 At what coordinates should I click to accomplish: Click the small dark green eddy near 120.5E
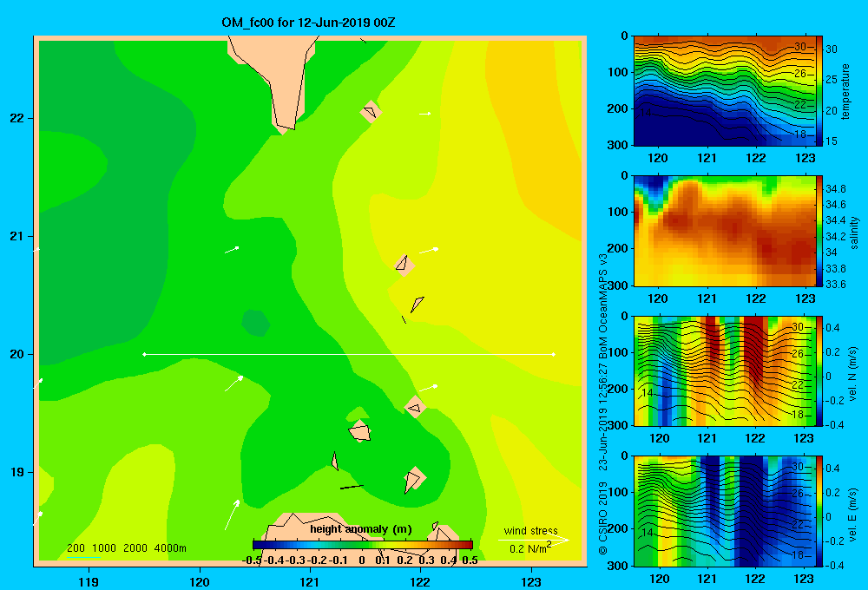(x=256, y=324)
